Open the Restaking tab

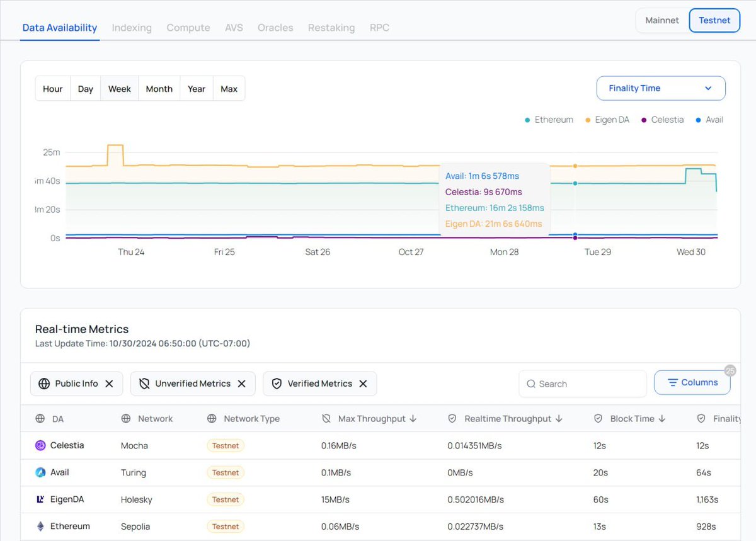331,28
